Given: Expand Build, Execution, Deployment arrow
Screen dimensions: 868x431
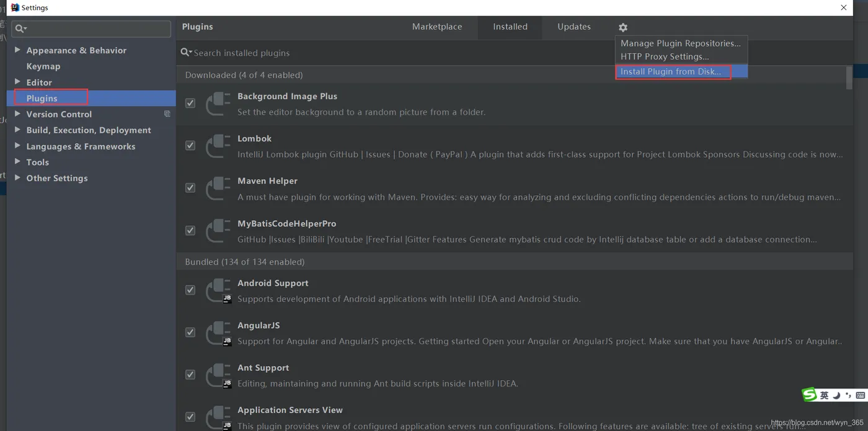Looking at the screenshot, I should tap(17, 130).
